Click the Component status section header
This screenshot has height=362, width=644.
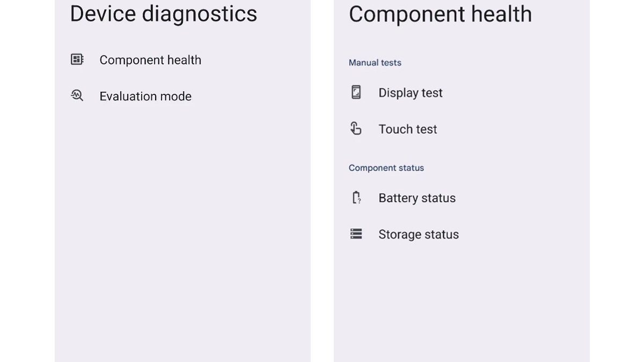pyautogui.click(x=386, y=168)
